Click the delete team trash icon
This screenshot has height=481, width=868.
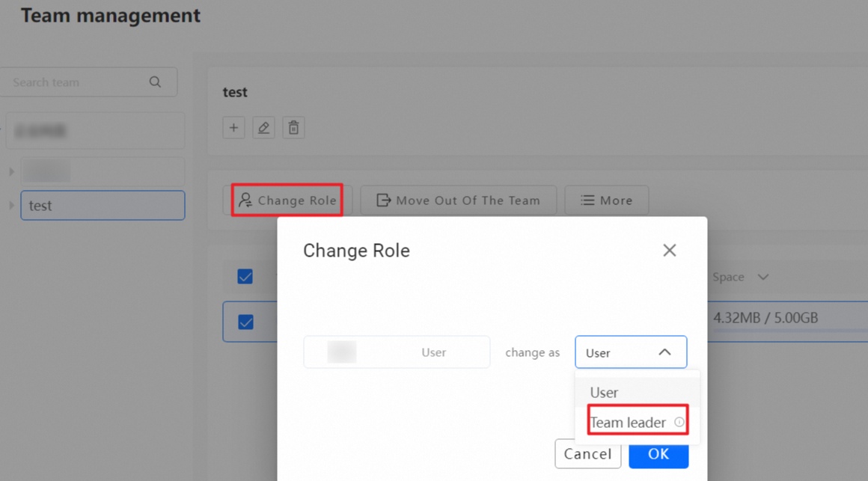(293, 128)
